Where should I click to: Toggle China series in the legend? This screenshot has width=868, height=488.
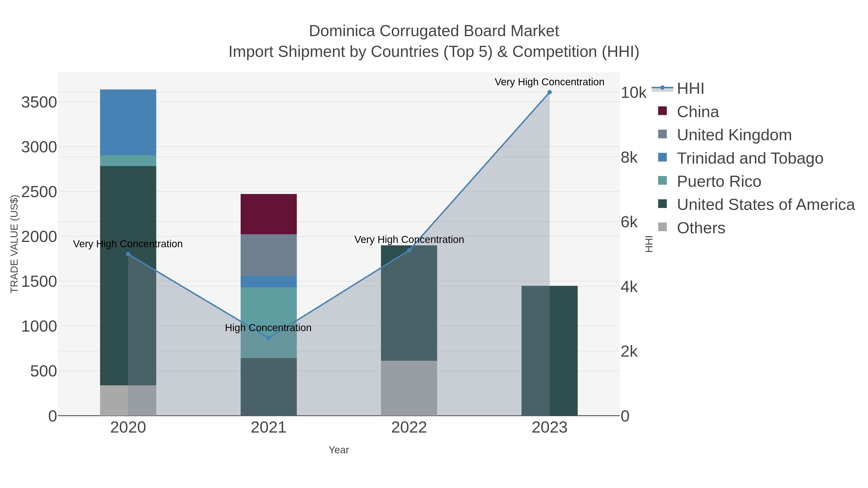688,112
